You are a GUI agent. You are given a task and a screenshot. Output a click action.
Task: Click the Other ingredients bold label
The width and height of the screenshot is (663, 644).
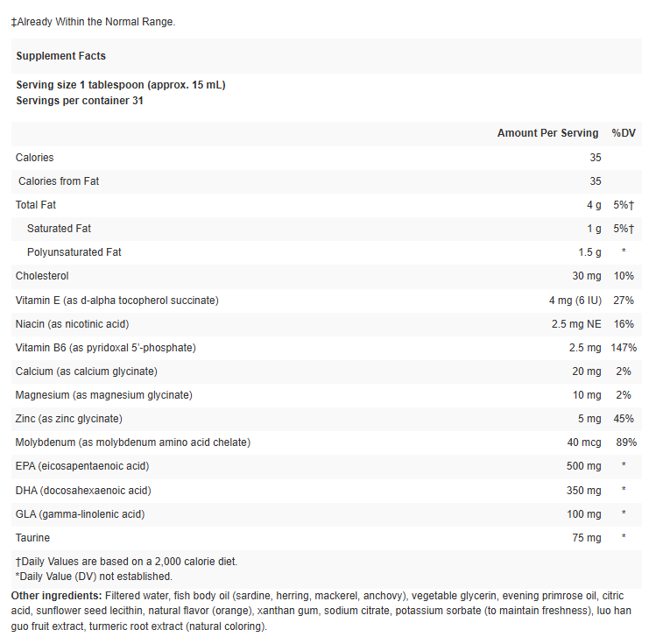click(56, 596)
